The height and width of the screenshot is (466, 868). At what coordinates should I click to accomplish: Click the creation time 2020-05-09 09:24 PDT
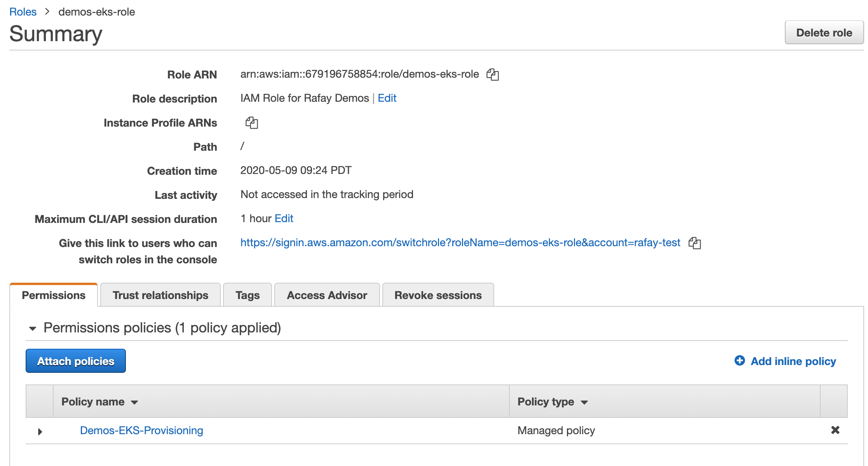point(296,170)
